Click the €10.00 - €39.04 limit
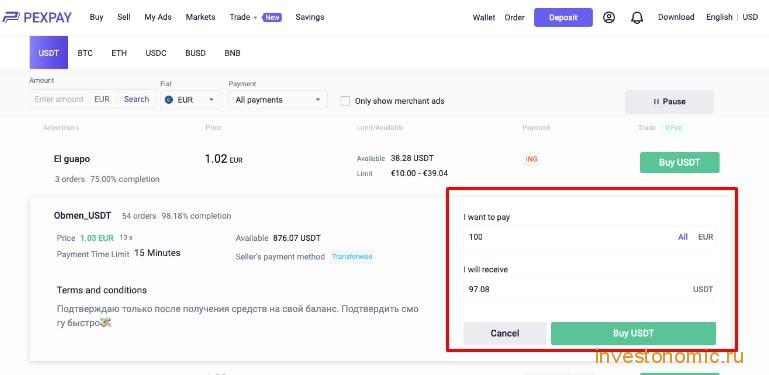 [x=419, y=173]
